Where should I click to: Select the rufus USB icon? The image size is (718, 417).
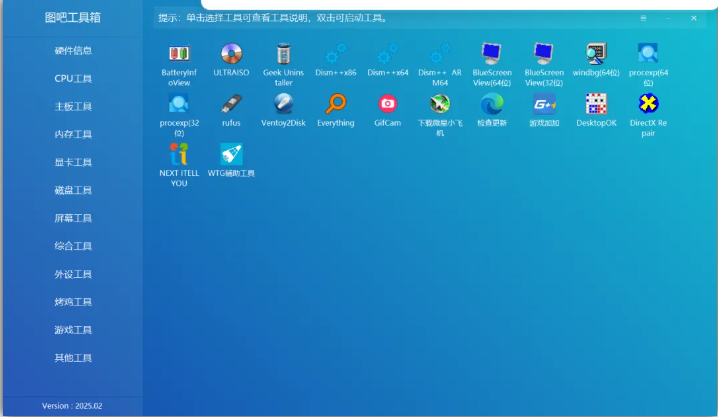click(x=231, y=104)
